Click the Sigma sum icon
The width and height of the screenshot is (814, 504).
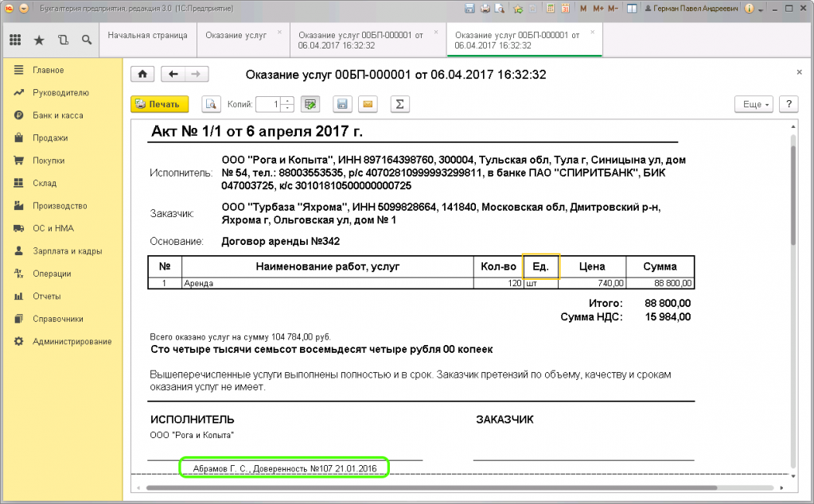(399, 104)
